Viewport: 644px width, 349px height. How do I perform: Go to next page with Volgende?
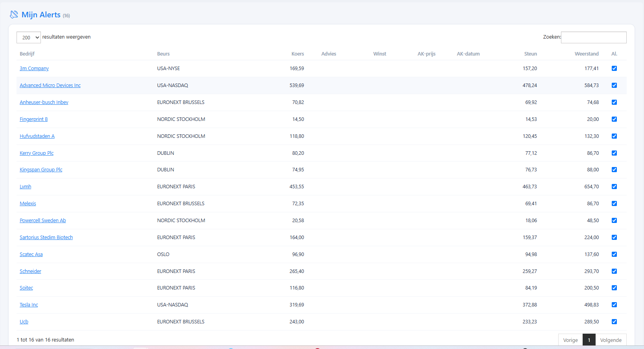point(611,340)
